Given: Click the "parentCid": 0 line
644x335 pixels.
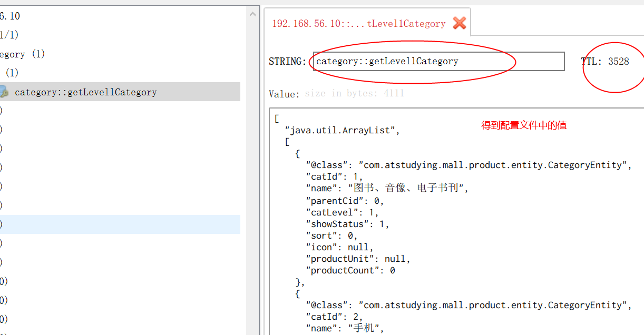Looking at the screenshot, I should coord(345,201).
